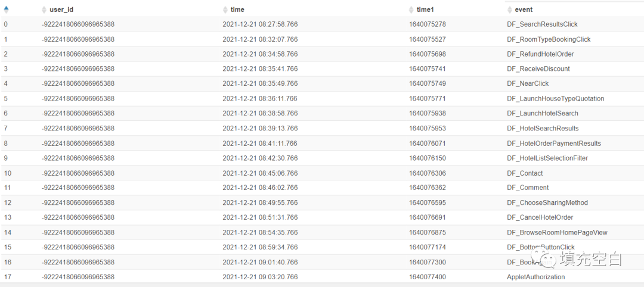
Task: Click time 2021-12-21 08:38:58.766
Action: 260,113
